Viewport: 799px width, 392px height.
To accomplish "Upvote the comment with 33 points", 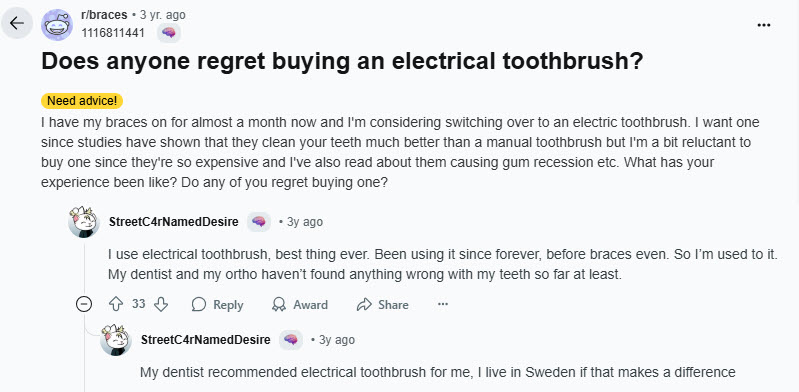I will (116, 305).
